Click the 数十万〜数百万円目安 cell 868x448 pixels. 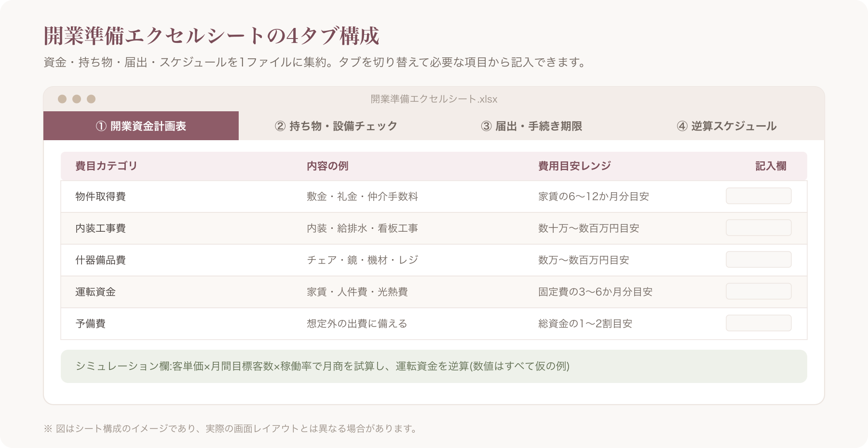coord(589,228)
